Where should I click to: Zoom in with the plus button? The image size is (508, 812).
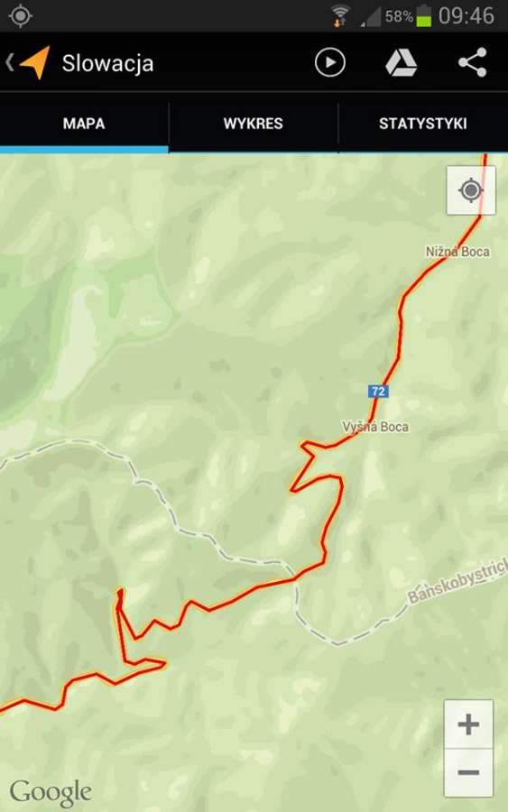pos(468,724)
